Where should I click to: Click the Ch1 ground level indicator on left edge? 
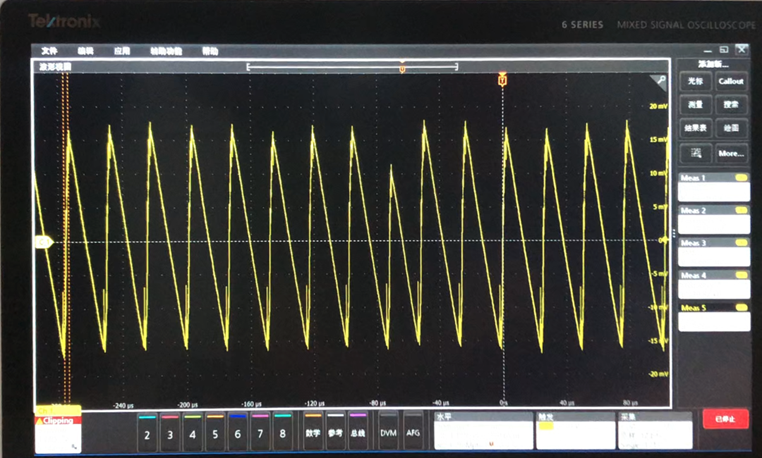[x=43, y=242]
